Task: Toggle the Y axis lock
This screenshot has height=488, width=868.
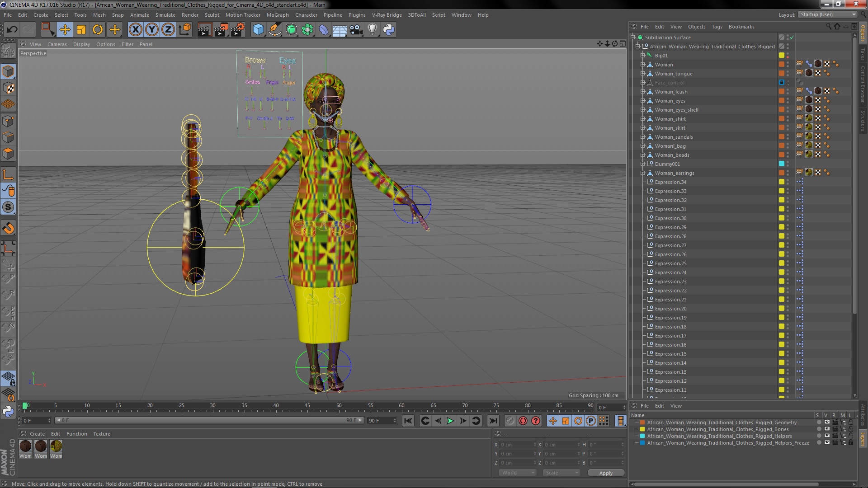Action: pyautogui.click(x=152, y=30)
